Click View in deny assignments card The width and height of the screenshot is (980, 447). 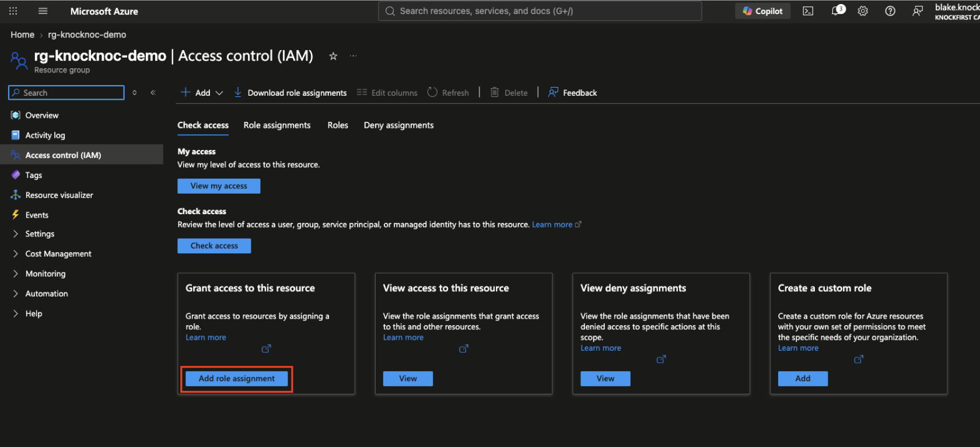pos(605,379)
